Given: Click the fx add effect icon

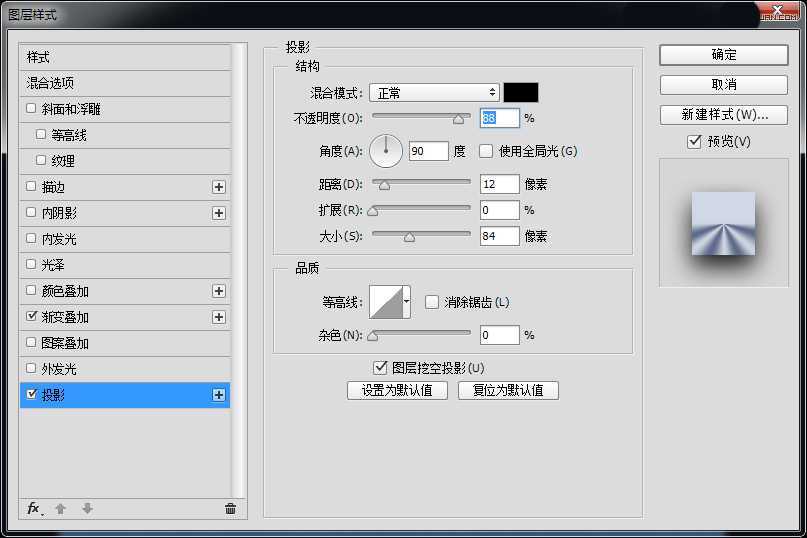Looking at the screenshot, I should point(33,508).
